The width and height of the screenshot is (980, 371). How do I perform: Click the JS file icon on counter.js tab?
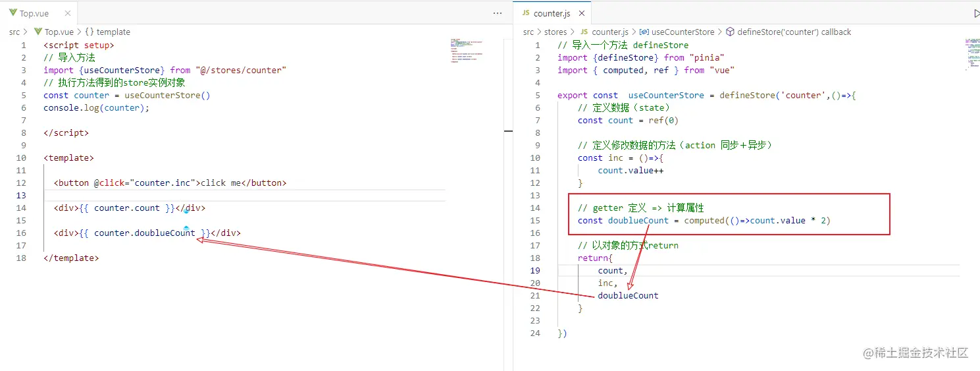point(526,13)
